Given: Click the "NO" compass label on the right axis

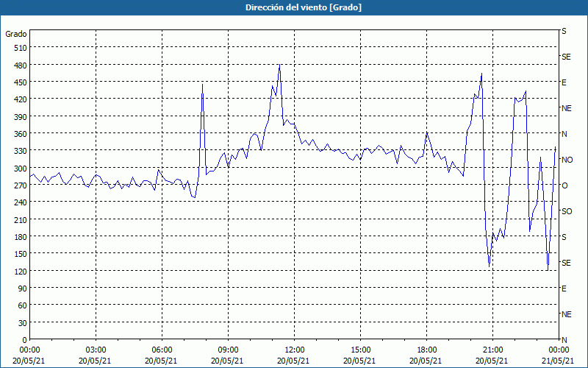Looking at the screenshot, I should click(567, 160).
